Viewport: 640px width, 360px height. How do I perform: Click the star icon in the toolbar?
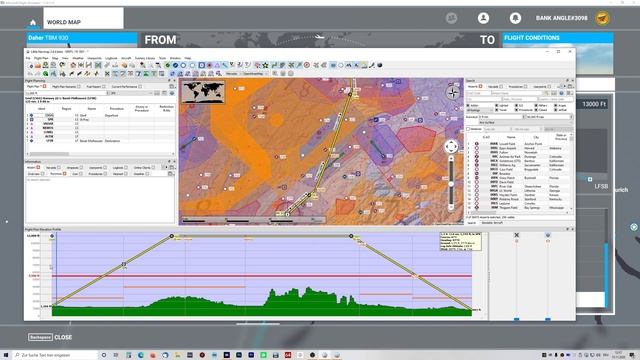265,65
